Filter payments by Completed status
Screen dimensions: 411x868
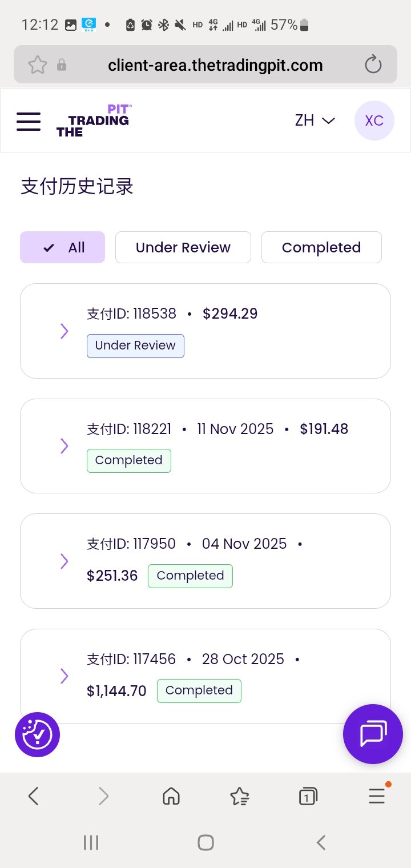click(321, 247)
